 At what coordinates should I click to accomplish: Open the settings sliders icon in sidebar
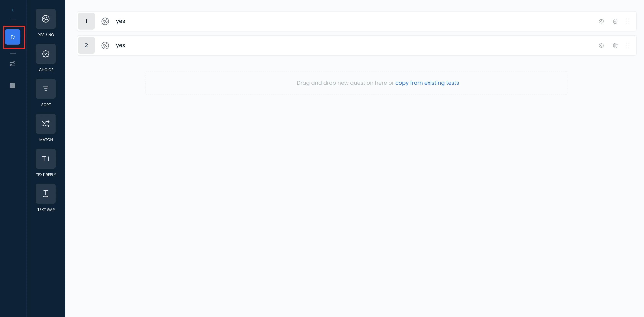point(13,64)
